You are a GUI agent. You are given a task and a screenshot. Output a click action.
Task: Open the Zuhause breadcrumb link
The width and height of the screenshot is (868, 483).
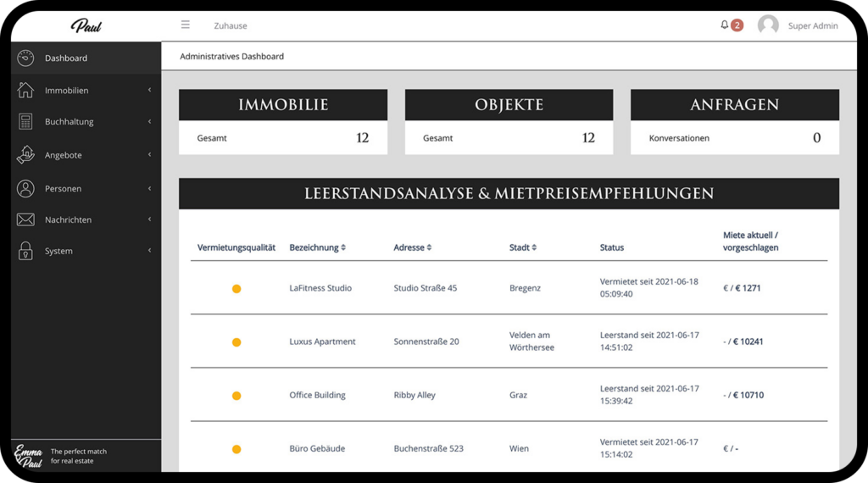231,25
